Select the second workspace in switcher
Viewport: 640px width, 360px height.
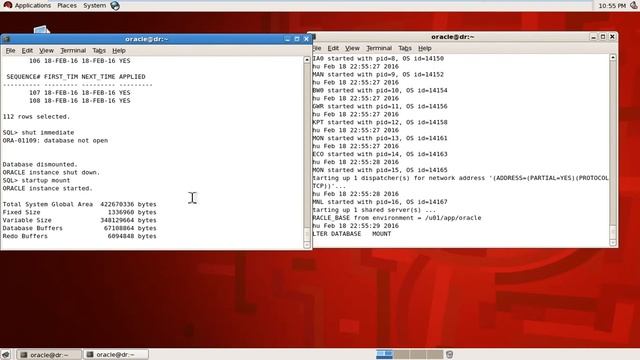coord(401,354)
